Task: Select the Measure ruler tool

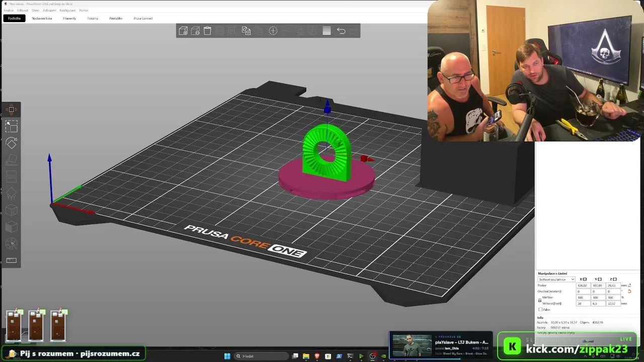Action: 11,260
